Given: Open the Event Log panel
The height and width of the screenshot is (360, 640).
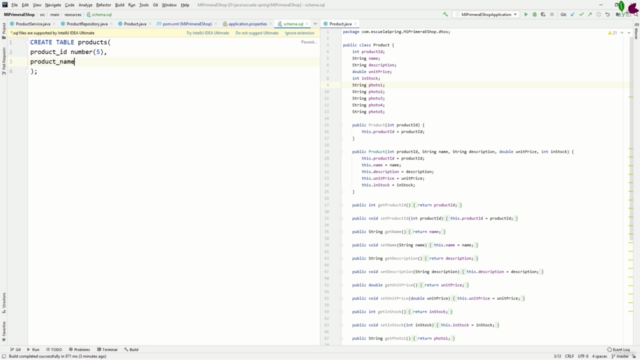Looking at the screenshot, I should coord(618,350).
